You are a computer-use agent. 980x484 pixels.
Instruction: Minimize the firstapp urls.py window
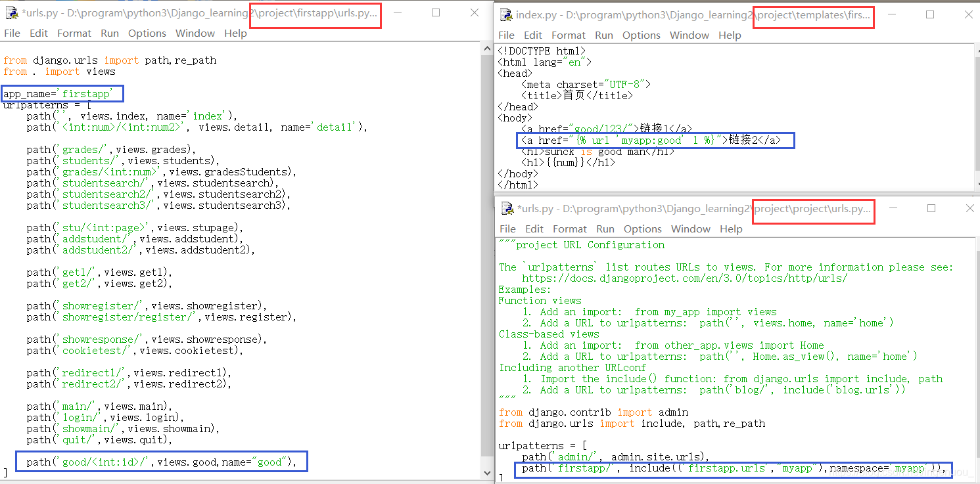pyautogui.click(x=398, y=13)
